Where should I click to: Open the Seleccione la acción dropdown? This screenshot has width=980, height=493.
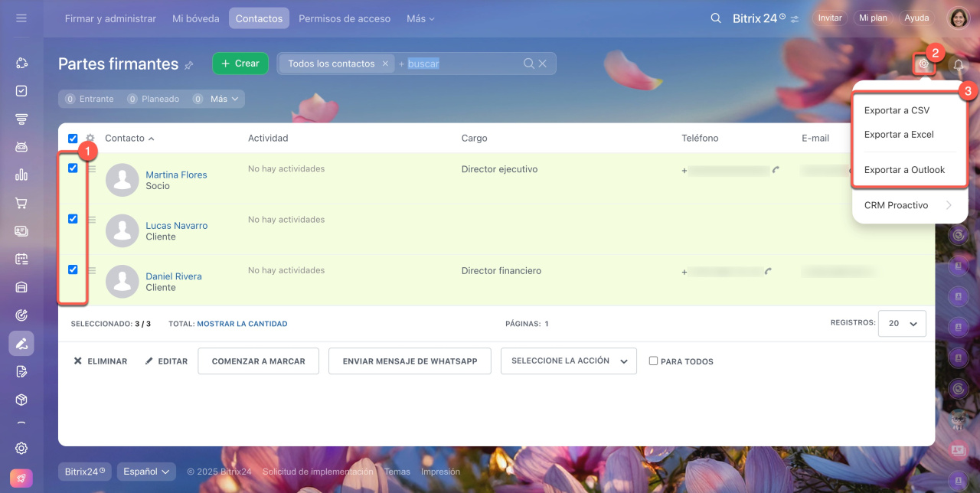(569, 361)
